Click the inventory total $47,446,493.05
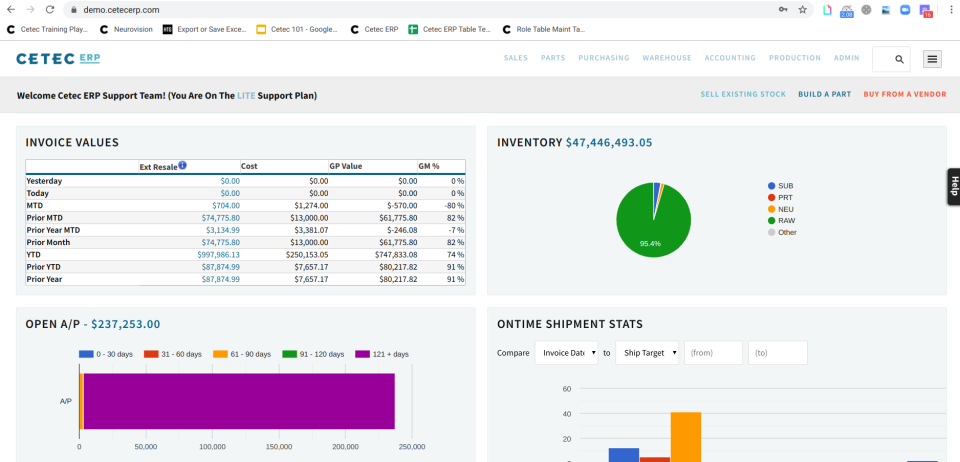Viewport: 960px width, 462px height. (x=609, y=143)
